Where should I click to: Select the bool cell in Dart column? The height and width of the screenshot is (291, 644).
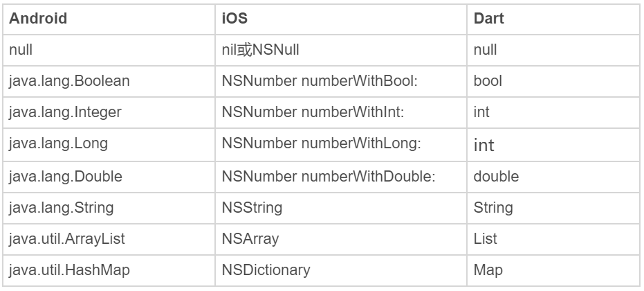[487, 81]
